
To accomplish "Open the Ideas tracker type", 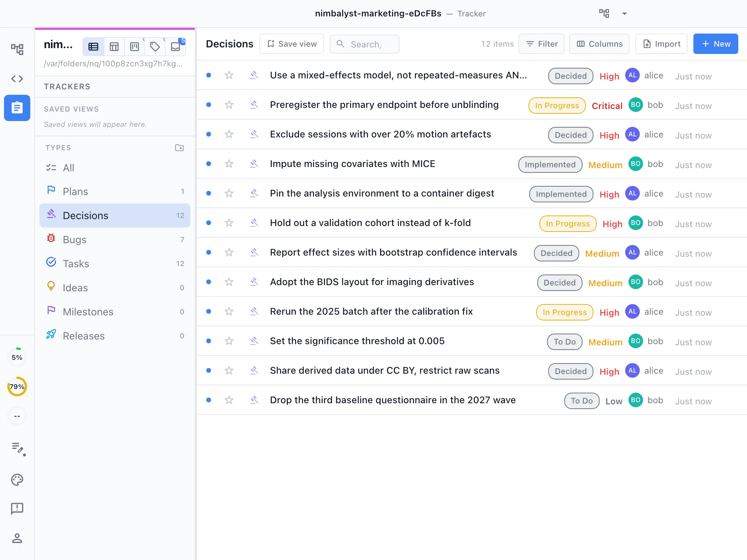I will click(x=115, y=288).
